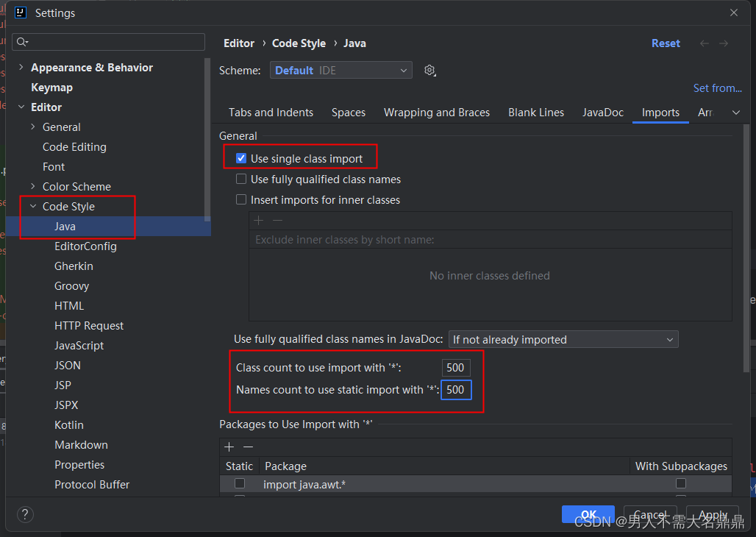The height and width of the screenshot is (537, 756).
Task: Select Font settings item
Action: [54, 166]
